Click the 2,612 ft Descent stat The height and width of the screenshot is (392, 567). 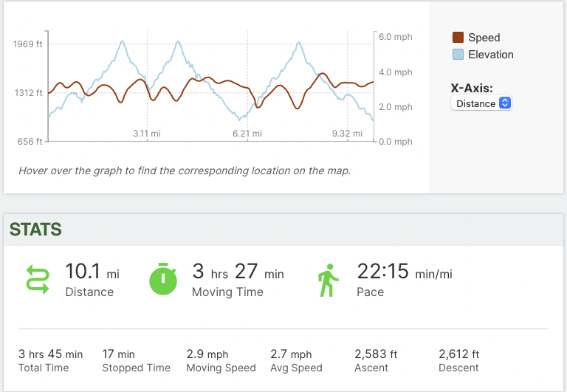coord(458,354)
